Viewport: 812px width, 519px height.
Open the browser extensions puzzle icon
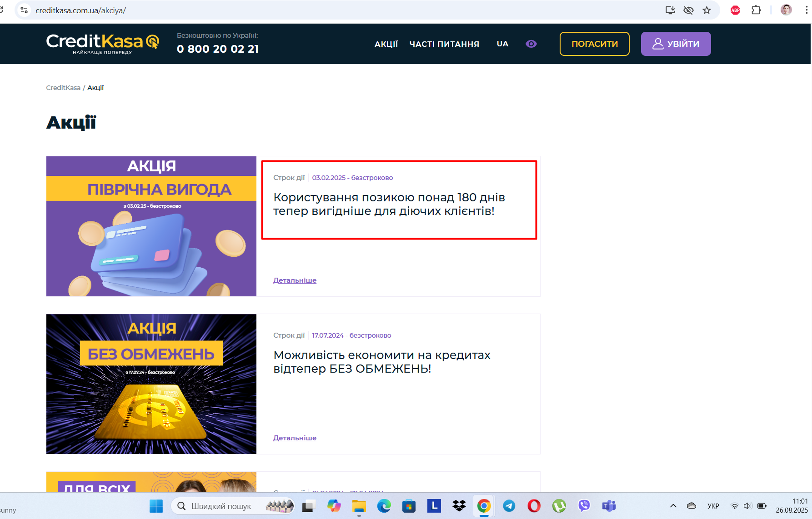pyautogui.click(x=756, y=10)
